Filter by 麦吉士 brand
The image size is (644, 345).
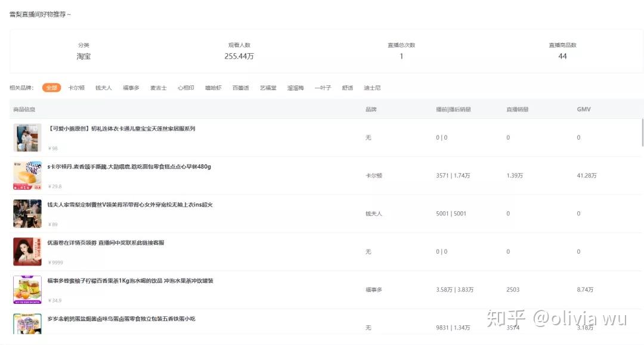pyautogui.click(x=158, y=87)
